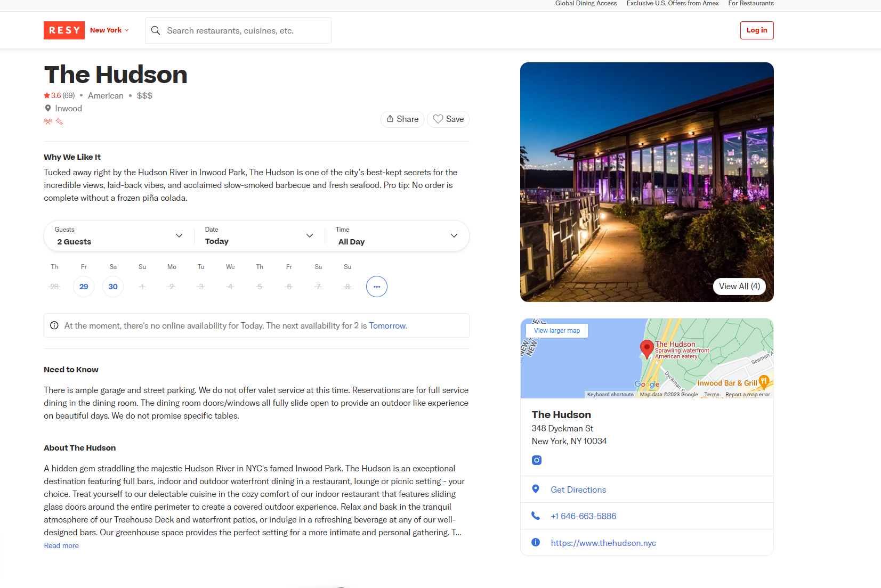Click the Tomorrow availability link

387,325
